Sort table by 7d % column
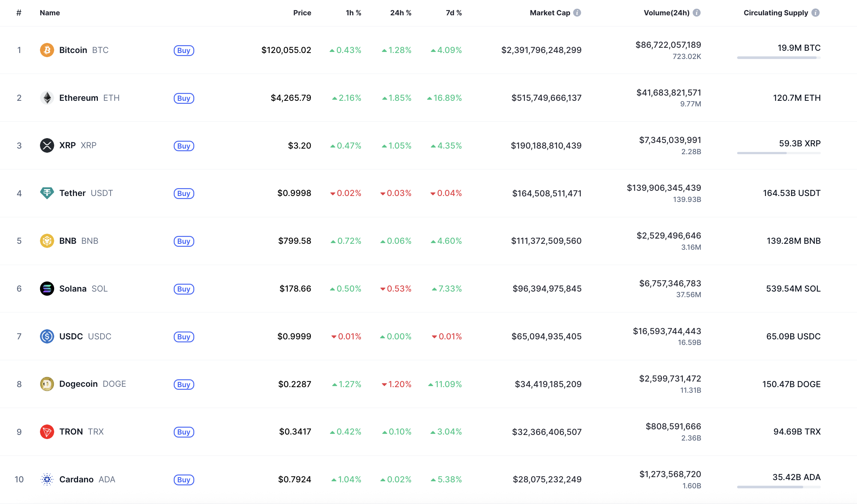Viewport: 857px width, 504px height. click(x=454, y=13)
